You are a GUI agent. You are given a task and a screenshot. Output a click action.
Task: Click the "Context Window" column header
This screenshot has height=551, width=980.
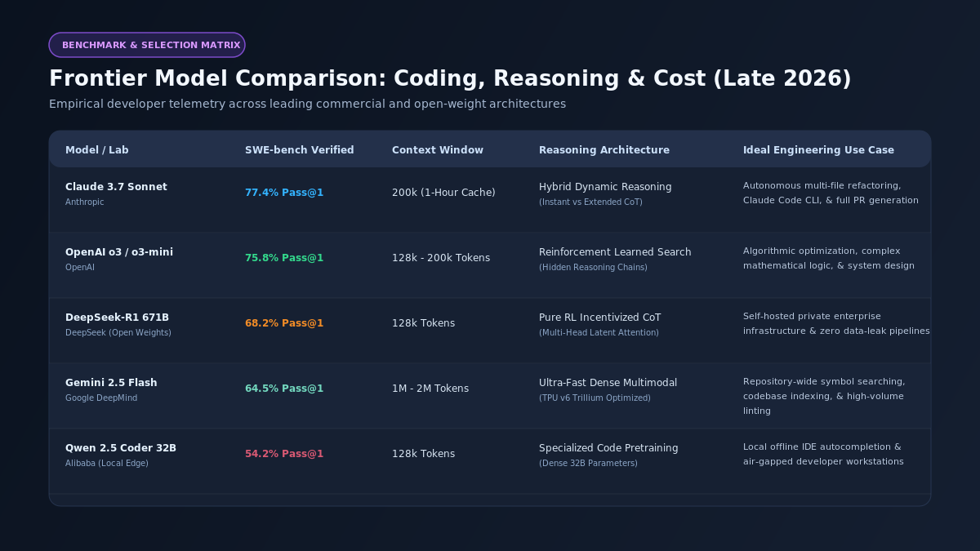click(438, 150)
